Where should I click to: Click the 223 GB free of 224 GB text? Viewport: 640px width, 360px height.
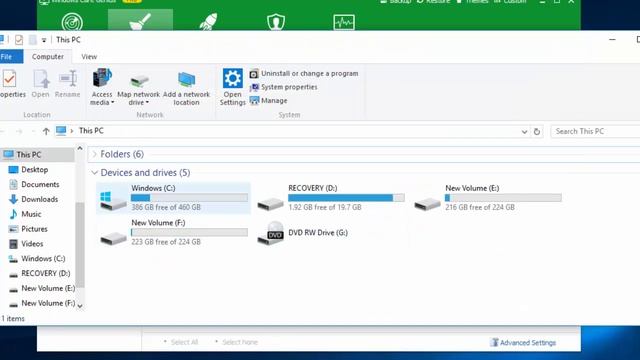point(166,242)
